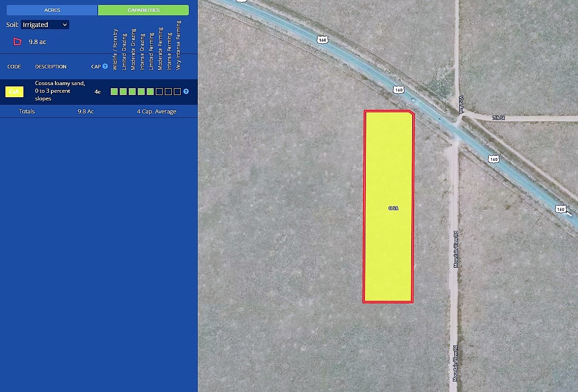The image size is (578, 392).
Task: Click the Limited Grazing capability box
Action: point(123,92)
